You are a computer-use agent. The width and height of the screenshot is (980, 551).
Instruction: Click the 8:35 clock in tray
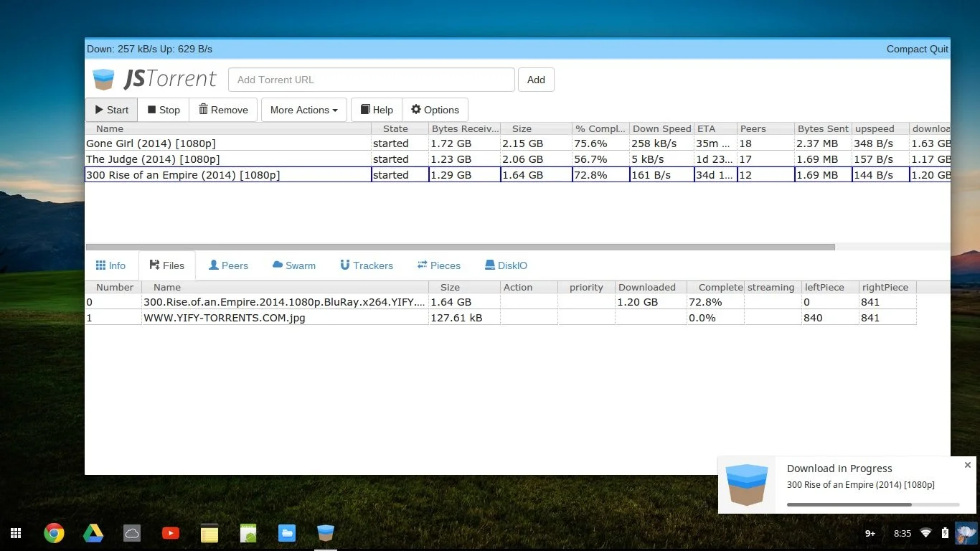[903, 533]
